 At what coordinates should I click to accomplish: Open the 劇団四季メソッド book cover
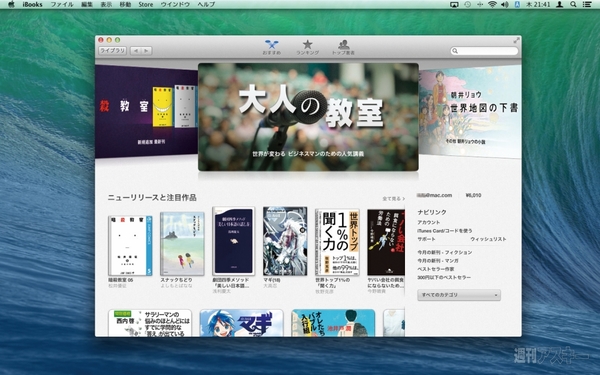(233, 241)
